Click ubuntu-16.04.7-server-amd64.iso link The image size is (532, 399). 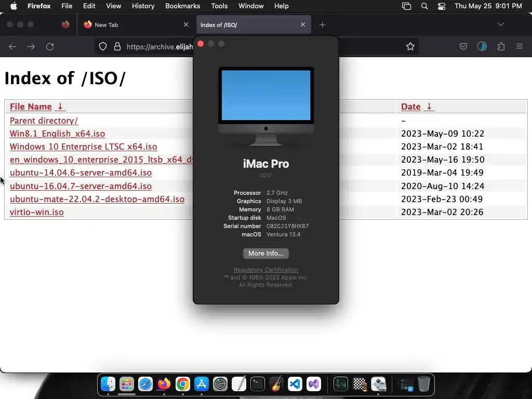[x=81, y=186]
